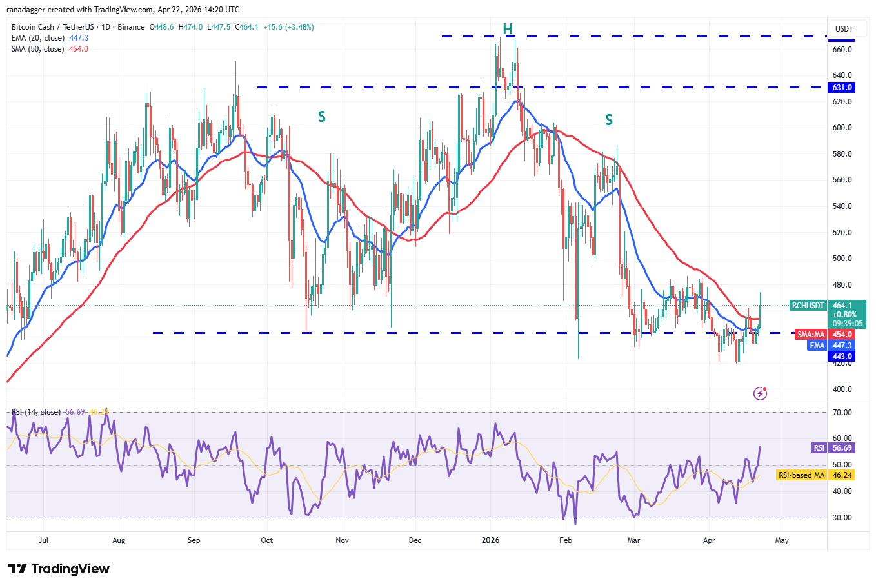Open the USDT currency selector
876x588 pixels.
click(x=844, y=28)
